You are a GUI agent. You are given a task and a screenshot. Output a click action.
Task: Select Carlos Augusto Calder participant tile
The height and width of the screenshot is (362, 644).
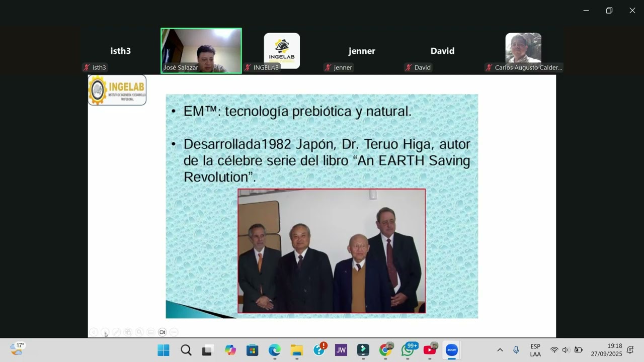pos(523,51)
